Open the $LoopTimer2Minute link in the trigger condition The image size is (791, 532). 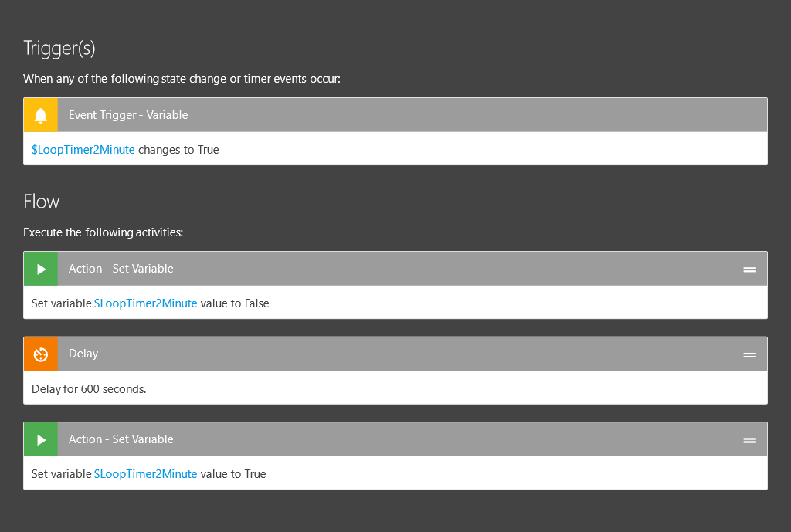tap(83, 149)
